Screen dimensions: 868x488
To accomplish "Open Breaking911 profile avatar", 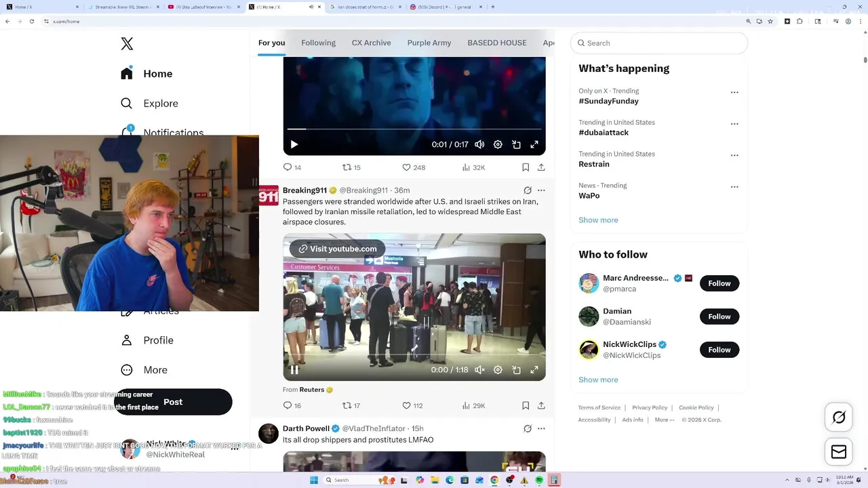I will pyautogui.click(x=269, y=195).
